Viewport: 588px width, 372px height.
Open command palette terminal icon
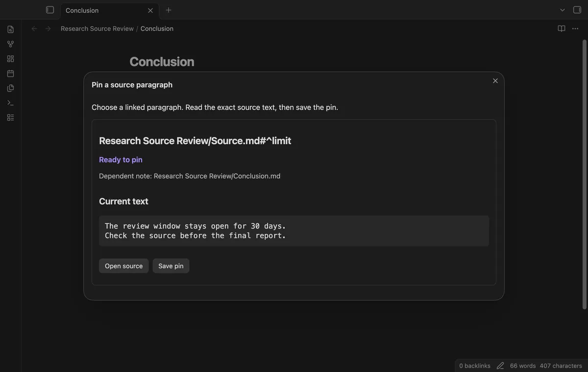[x=10, y=103]
